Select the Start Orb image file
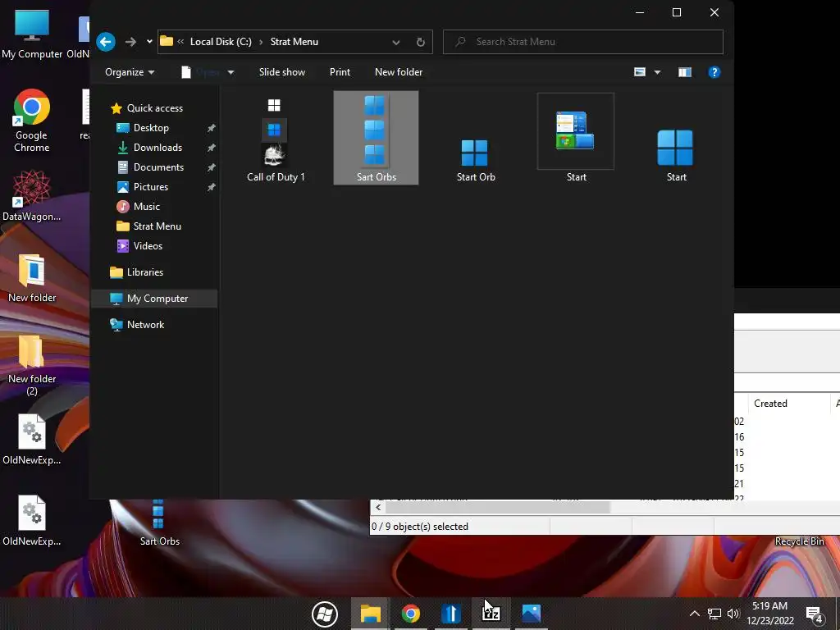 pyautogui.click(x=476, y=160)
